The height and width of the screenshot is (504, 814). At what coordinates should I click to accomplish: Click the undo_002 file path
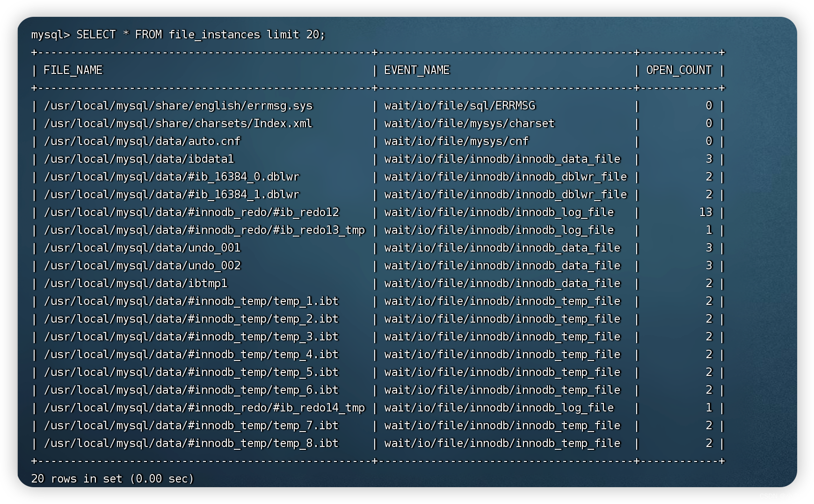click(x=142, y=266)
